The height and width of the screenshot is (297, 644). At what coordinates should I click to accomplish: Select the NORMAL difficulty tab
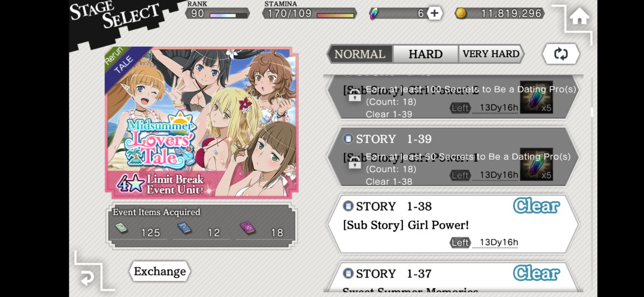coord(360,54)
